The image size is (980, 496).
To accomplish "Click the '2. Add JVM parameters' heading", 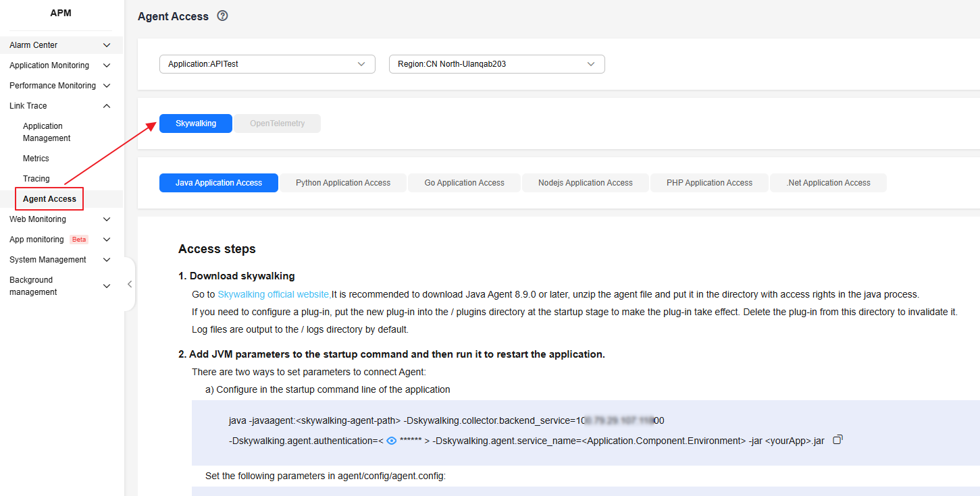I will click(x=392, y=354).
